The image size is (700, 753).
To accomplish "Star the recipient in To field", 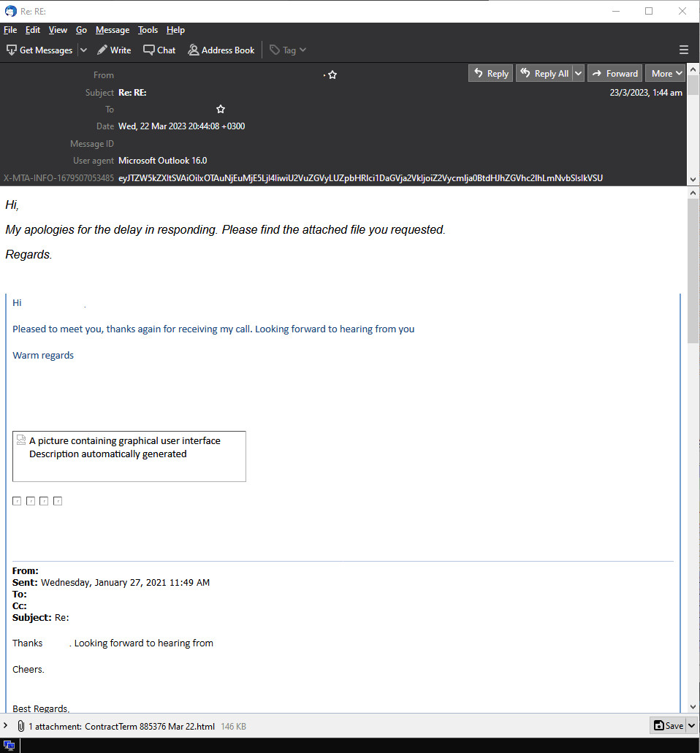I will coord(221,110).
